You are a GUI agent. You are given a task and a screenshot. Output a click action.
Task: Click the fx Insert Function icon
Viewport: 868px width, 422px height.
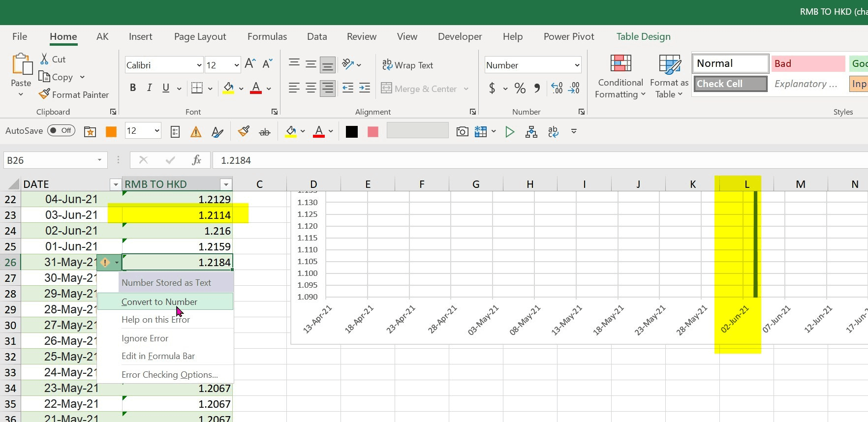click(196, 160)
